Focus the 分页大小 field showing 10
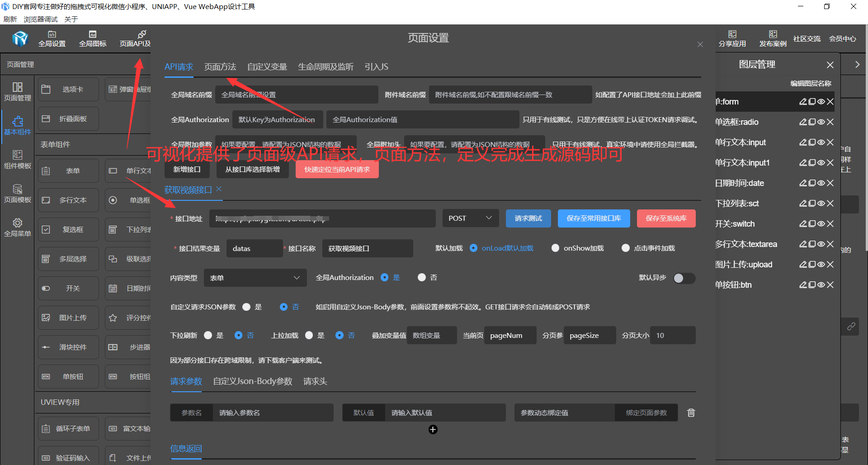 click(673, 335)
